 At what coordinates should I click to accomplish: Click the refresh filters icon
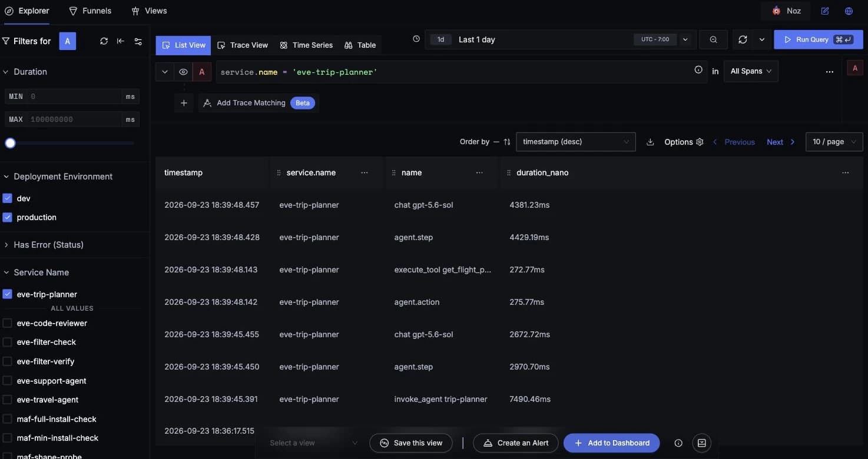pyautogui.click(x=104, y=41)
